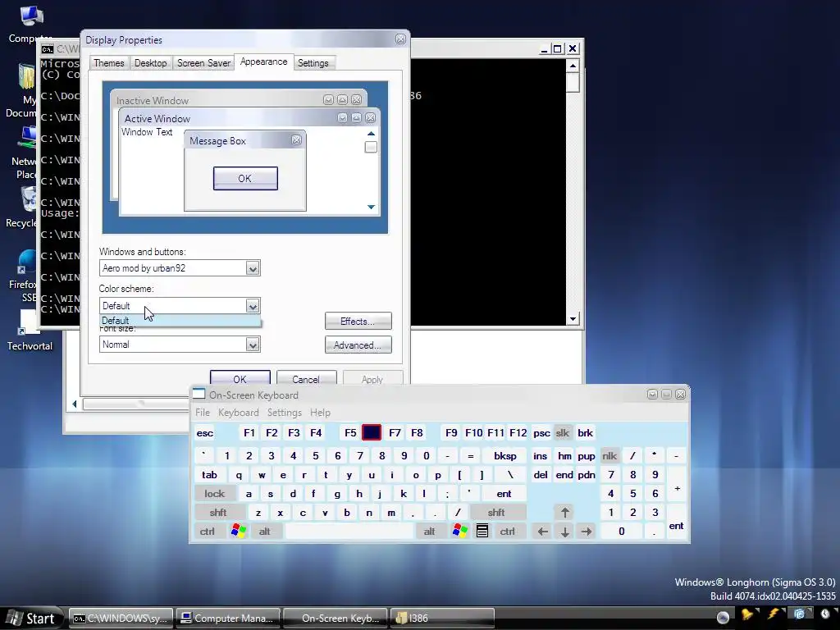Viewport: 840px width, 630px height.
Task: Click the Advanced... button
Action: tap(358, 345)
